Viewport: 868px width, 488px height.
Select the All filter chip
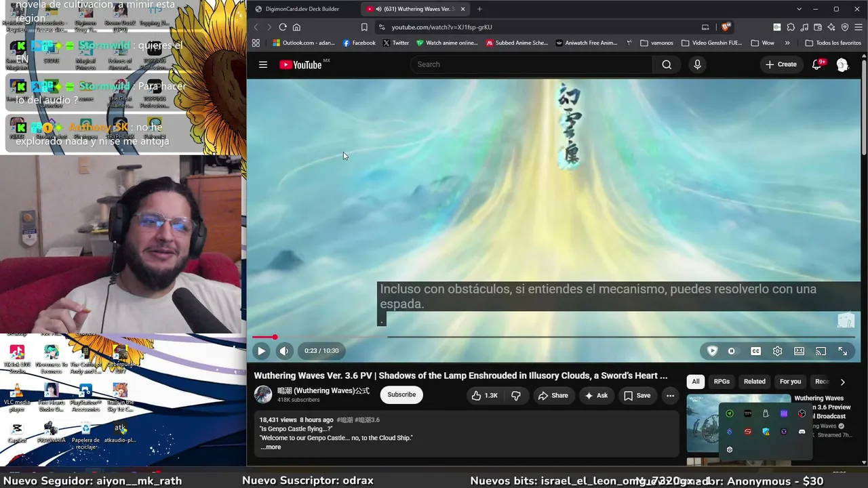696,382
